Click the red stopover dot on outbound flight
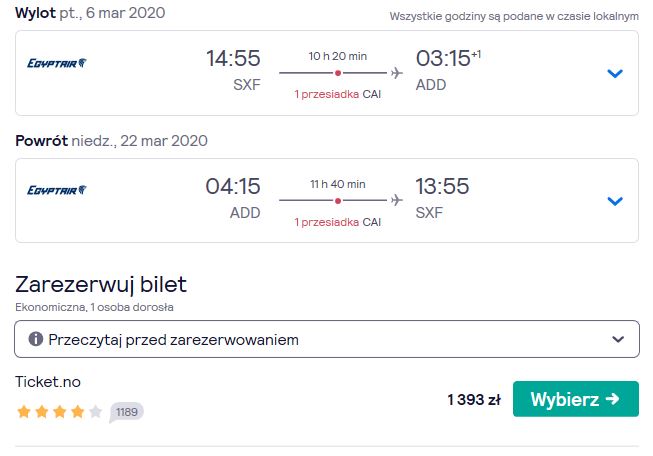This screenshot has width=653, height=456. pos(338,73)
